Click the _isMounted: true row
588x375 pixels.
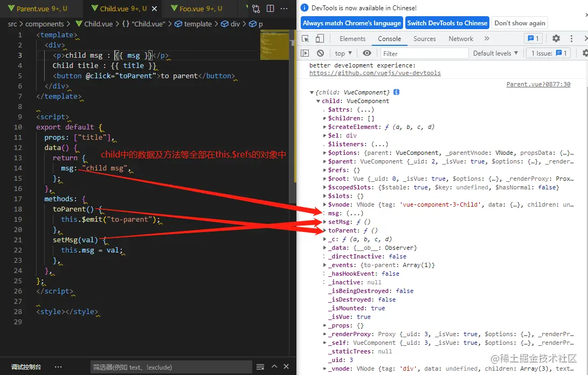[357, 308]
